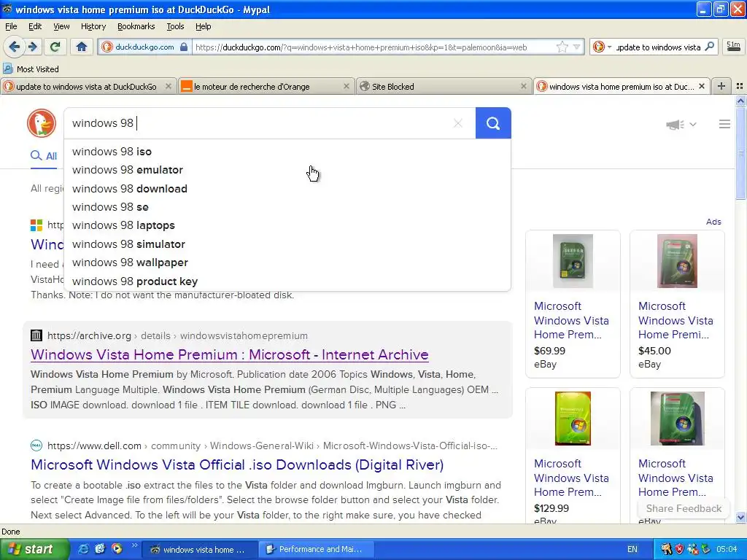Switch to the Orange search engine tab
This screenshot has width=747, height=560.
(262, 86)
